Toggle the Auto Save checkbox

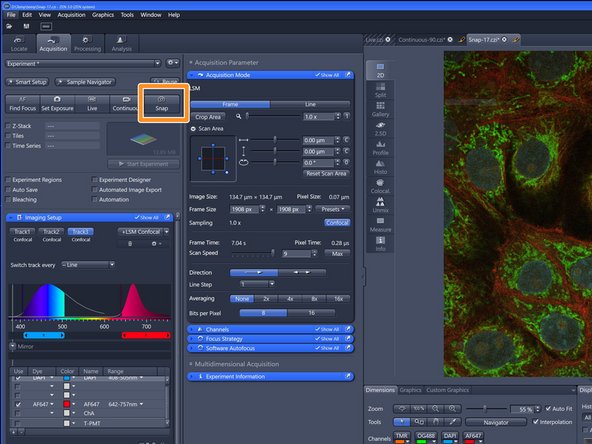pos(8,190)
